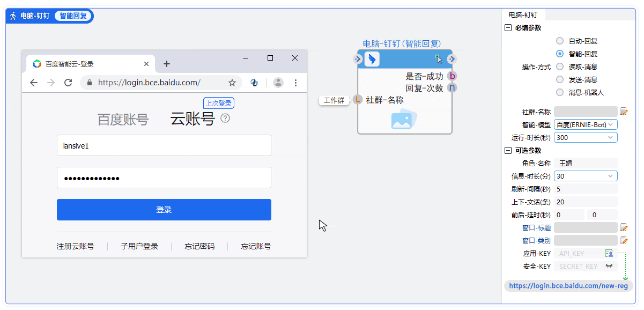The height and width of the screenshot is (310, 644).
Task: Open the 运行-时长(秒) dropdown
Action: click(x=586, y=137)
